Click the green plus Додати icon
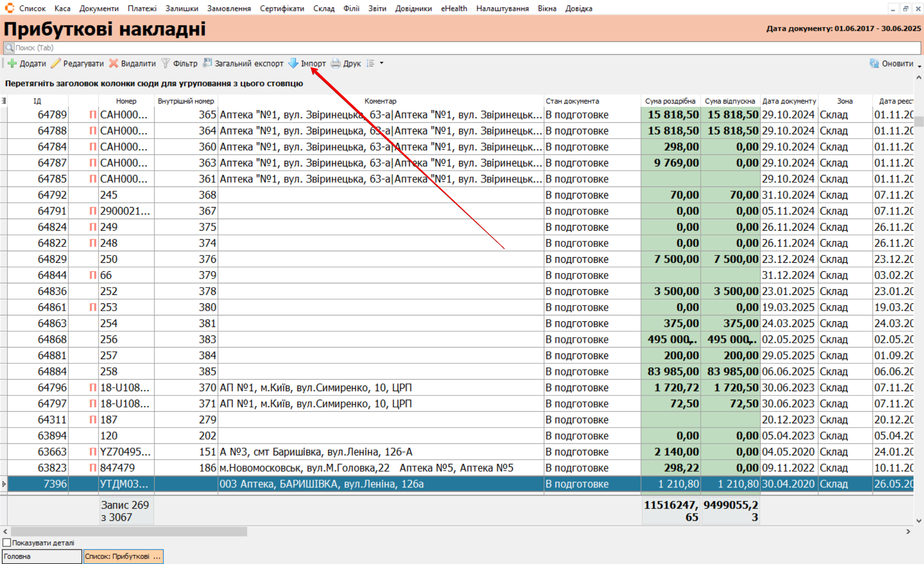The width and height of the screenshot is (924, 564). pyautogui.click(x=12, y=63)
